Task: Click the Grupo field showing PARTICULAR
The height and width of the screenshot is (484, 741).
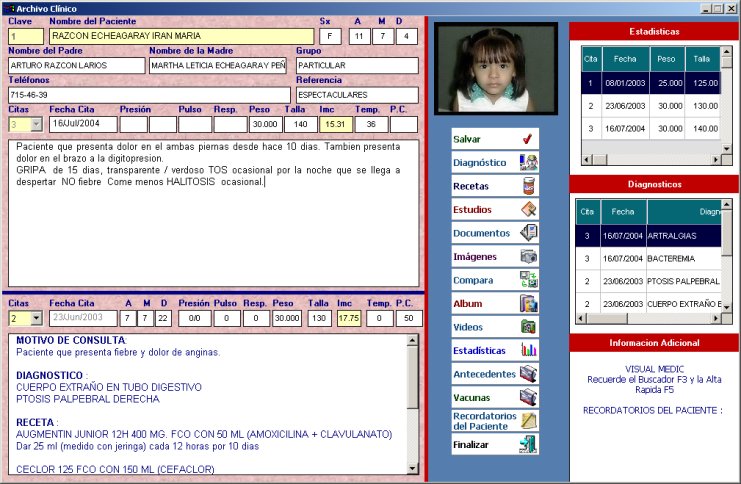Action: point(357,65)
